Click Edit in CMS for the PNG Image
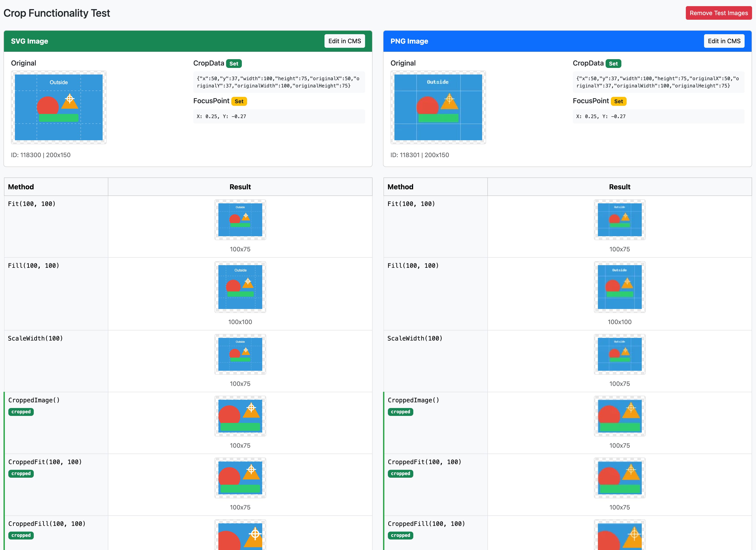 (x=724, y=41)
